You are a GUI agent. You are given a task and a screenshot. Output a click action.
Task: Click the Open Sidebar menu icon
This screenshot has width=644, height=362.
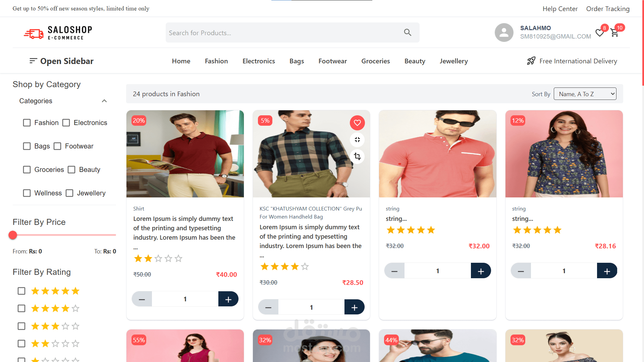33,61
